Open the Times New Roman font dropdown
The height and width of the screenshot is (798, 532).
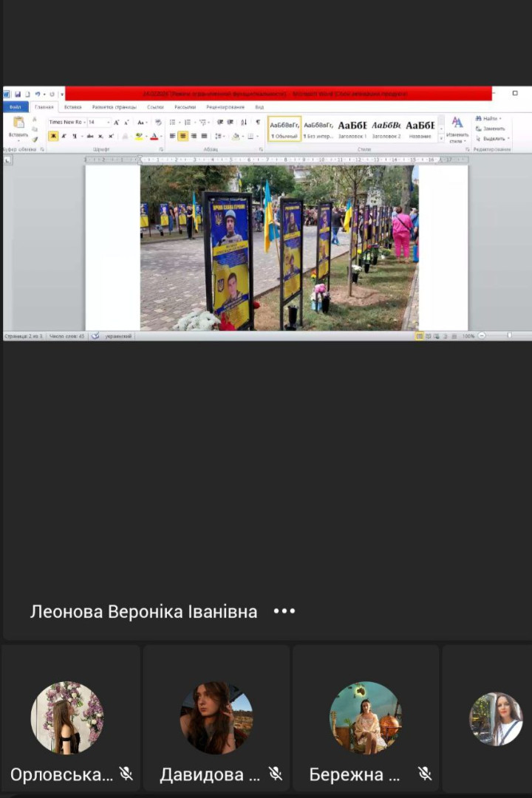67,123
